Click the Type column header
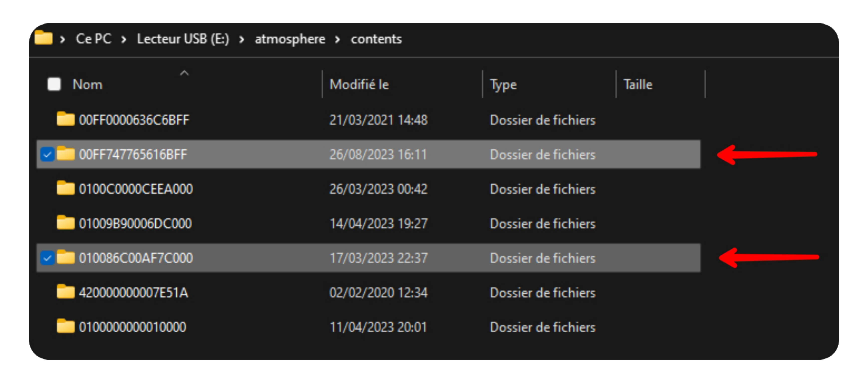The width and height of the screenshot is (868, 385). 502,84
